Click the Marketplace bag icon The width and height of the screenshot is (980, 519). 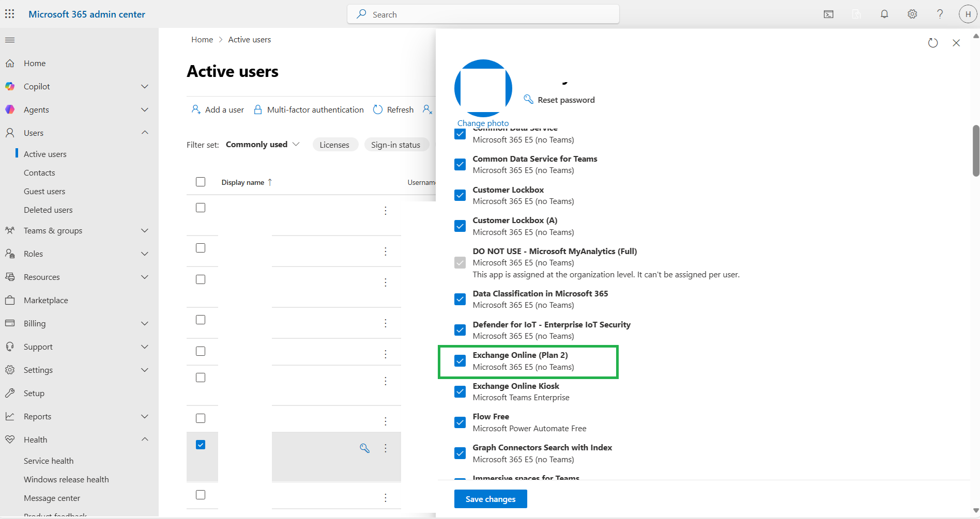10,300
